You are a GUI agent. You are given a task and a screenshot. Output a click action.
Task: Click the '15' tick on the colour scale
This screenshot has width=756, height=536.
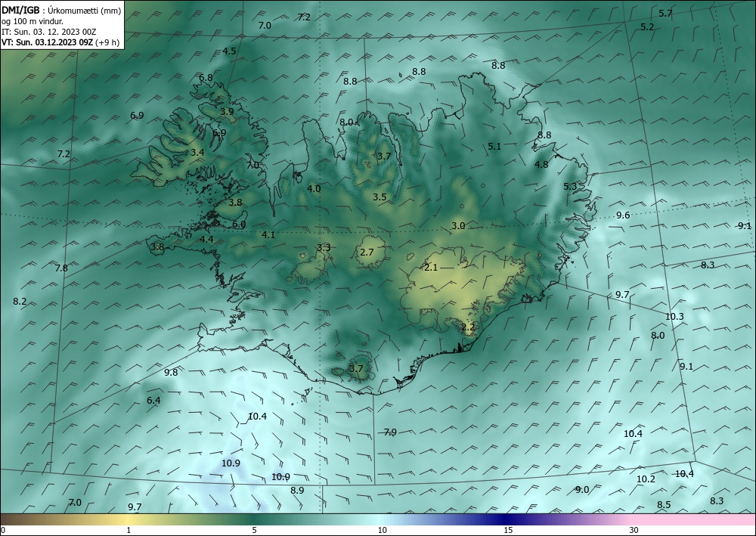coord(508,531)
